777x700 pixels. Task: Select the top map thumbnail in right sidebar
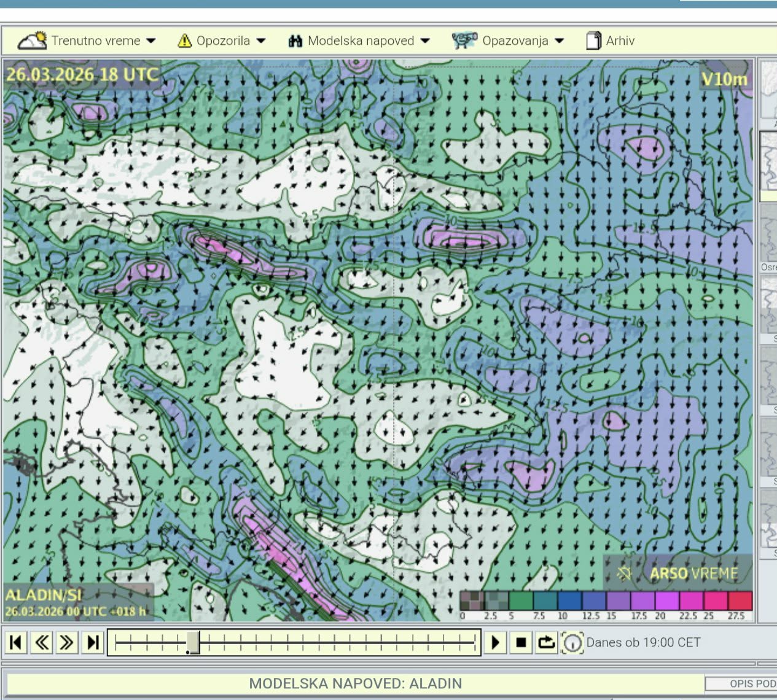(x=769, y=90)
